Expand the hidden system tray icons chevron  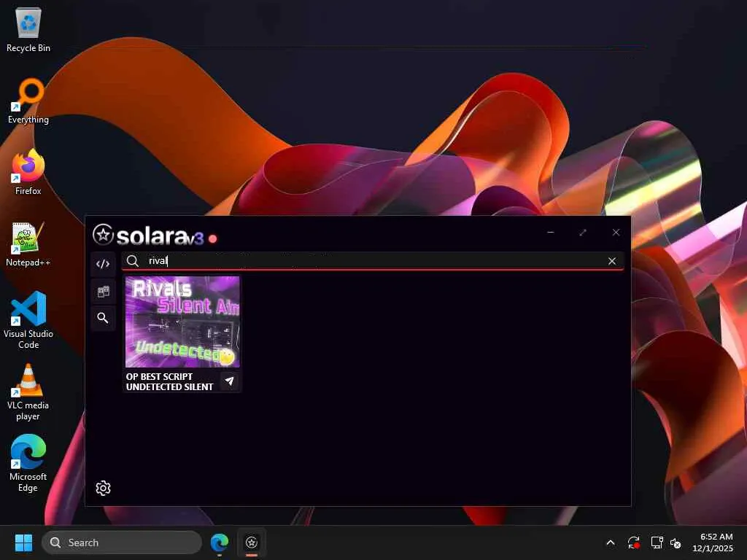tap(611, 542)
